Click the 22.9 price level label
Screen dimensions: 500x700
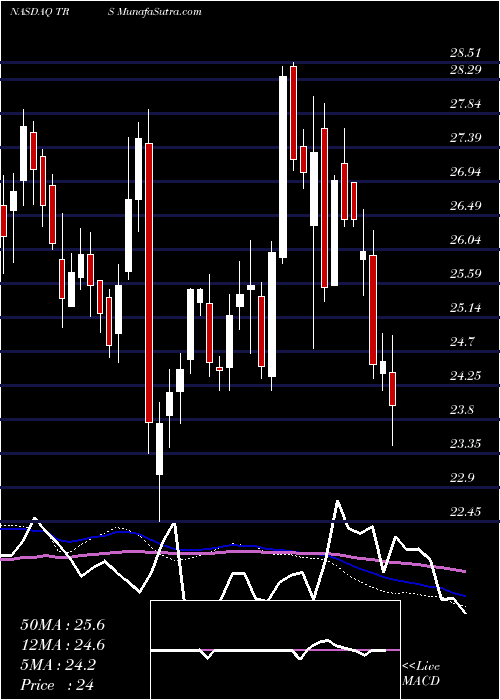pos(462,478)
